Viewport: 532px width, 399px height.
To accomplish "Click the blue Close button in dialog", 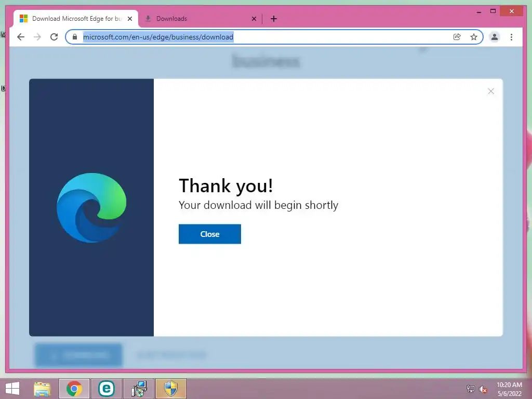I will 210,234.
